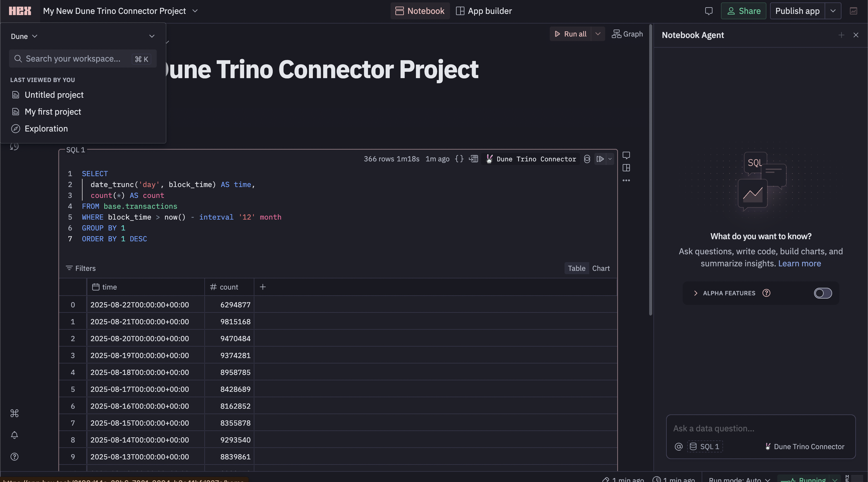Click the curly braces code icon on SQL 1
868x482 pixels.
tap(459, 159)
